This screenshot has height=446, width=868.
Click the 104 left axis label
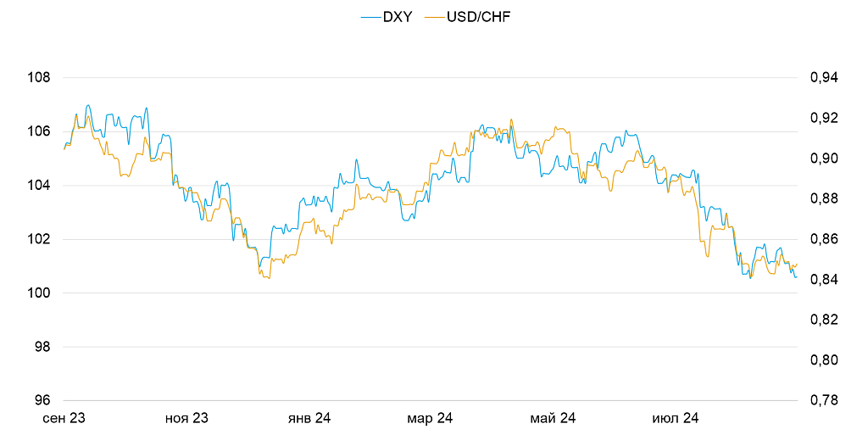pyautogui.click(x=39, y=186)
